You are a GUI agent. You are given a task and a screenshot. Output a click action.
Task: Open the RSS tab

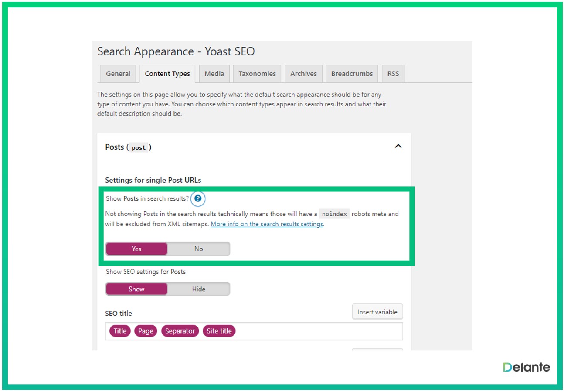click(393, 74)
